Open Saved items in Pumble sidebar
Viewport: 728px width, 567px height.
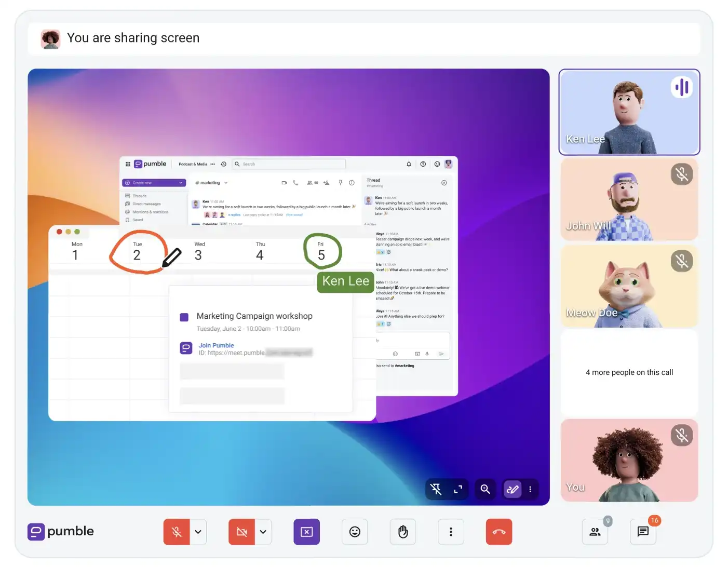138,220
